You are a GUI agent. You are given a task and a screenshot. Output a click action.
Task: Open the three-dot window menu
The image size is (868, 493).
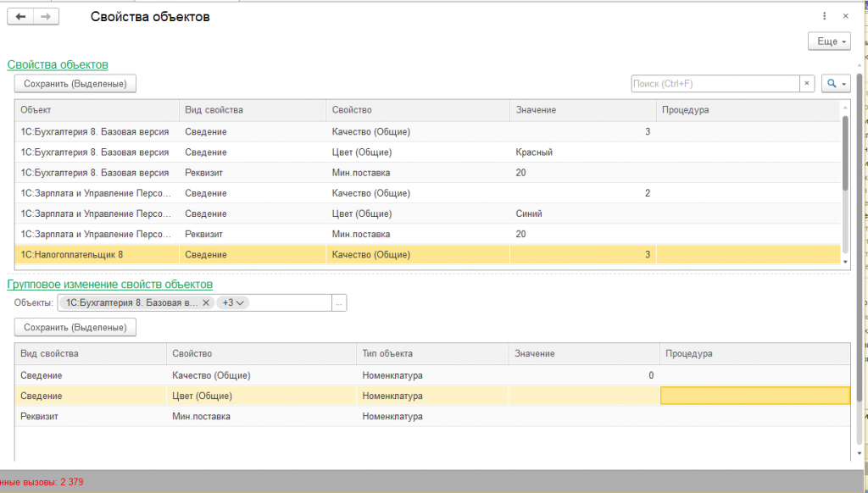(824, 16)
